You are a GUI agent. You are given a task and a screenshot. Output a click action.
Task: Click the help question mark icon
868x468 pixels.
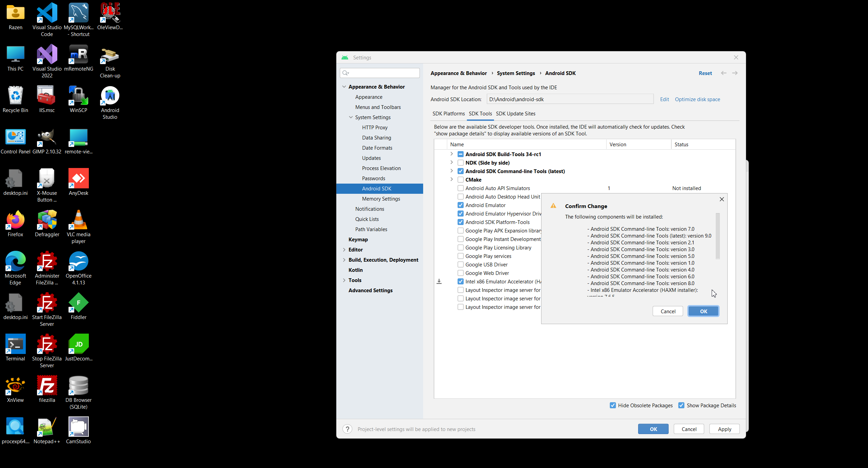pyautogui.click(x=347, y=429)
